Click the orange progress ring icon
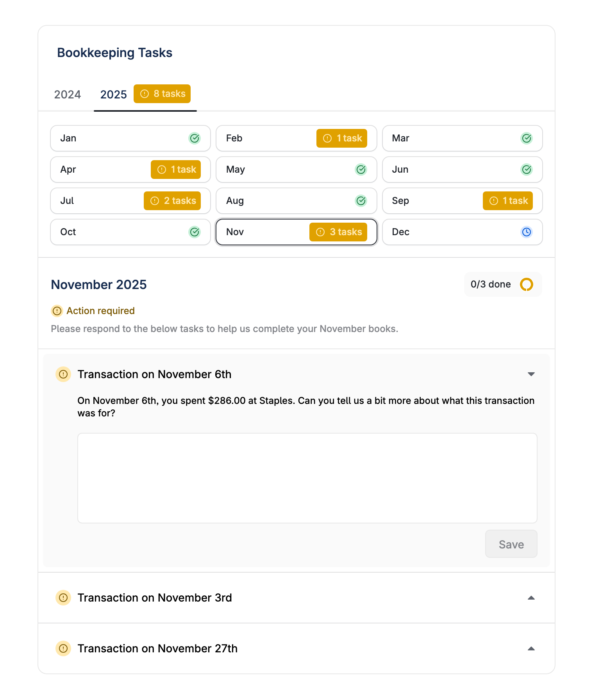The height and width of the screenshot is (700, 593). (527, 284)
